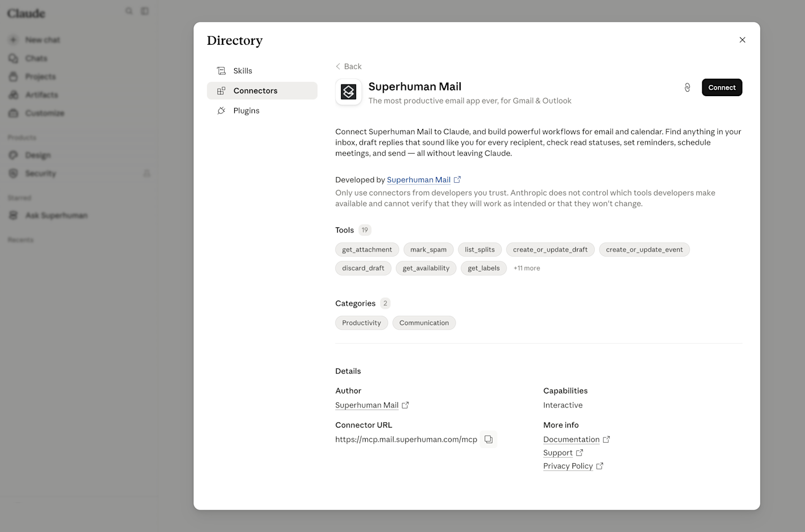This screenshot has width=805, height=532.
Task: Click external icon next to Author link
Action: tap(405, 406)
